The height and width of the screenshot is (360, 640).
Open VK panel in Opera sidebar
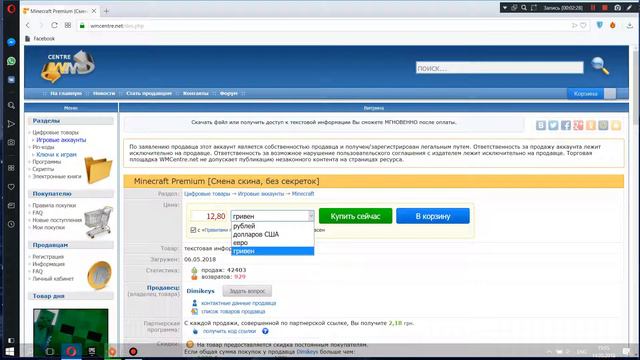11,80
